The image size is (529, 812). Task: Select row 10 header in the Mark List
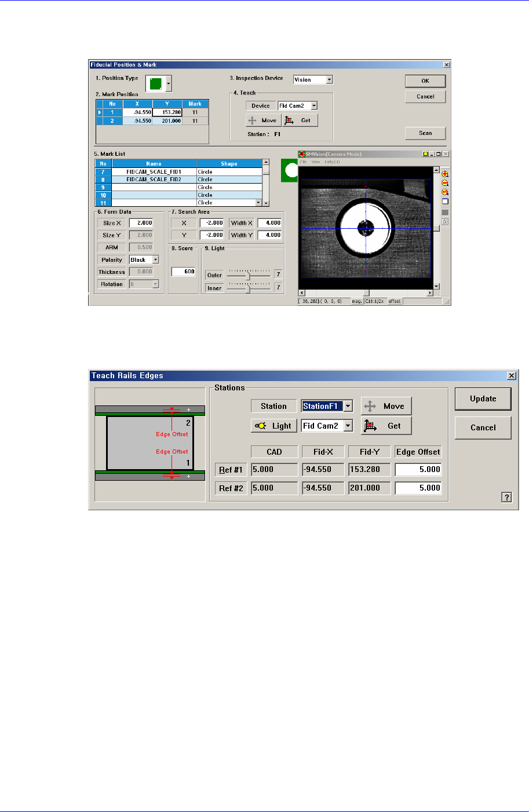(103, 195)
